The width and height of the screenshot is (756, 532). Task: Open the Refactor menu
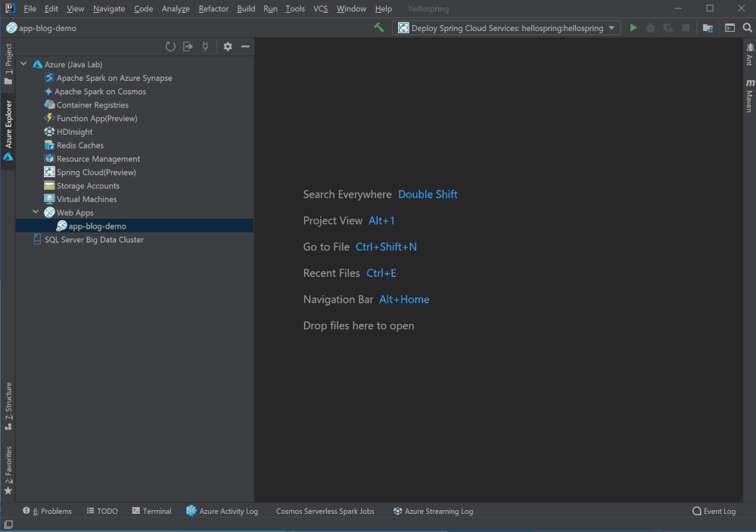(213, 8)
